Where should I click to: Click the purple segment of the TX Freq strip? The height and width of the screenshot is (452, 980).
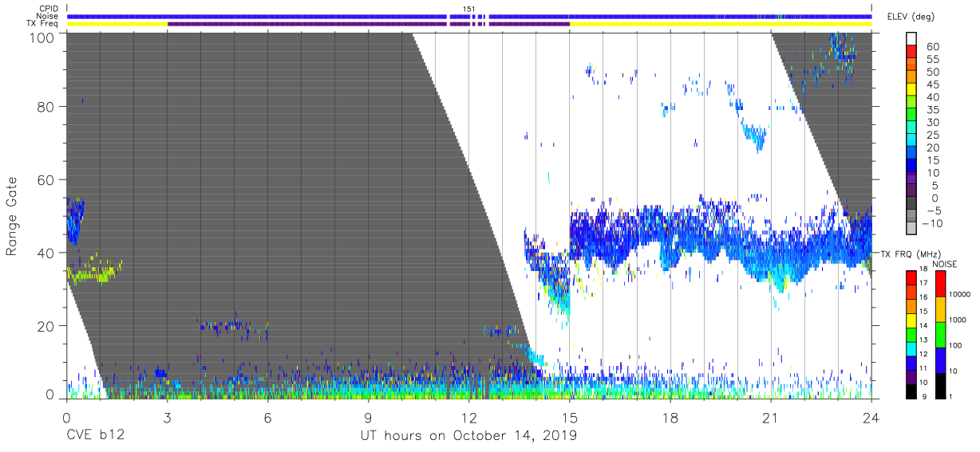[368, 24]
